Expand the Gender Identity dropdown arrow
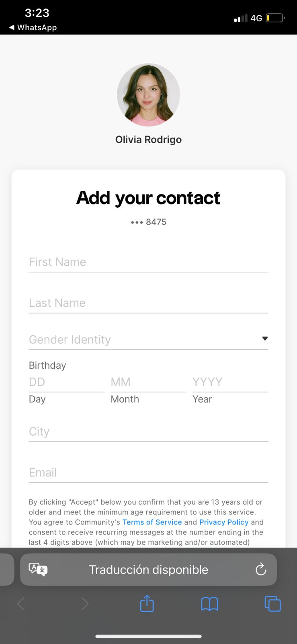 pos(265,339)
